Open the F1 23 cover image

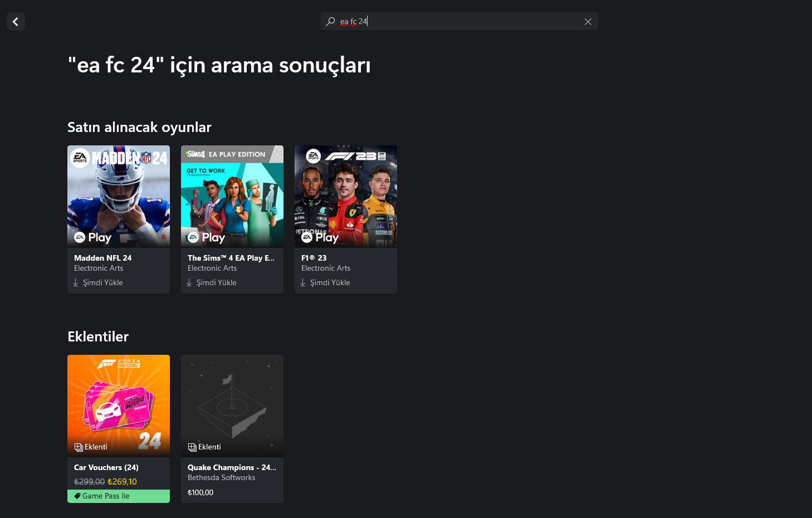(346, 197)
